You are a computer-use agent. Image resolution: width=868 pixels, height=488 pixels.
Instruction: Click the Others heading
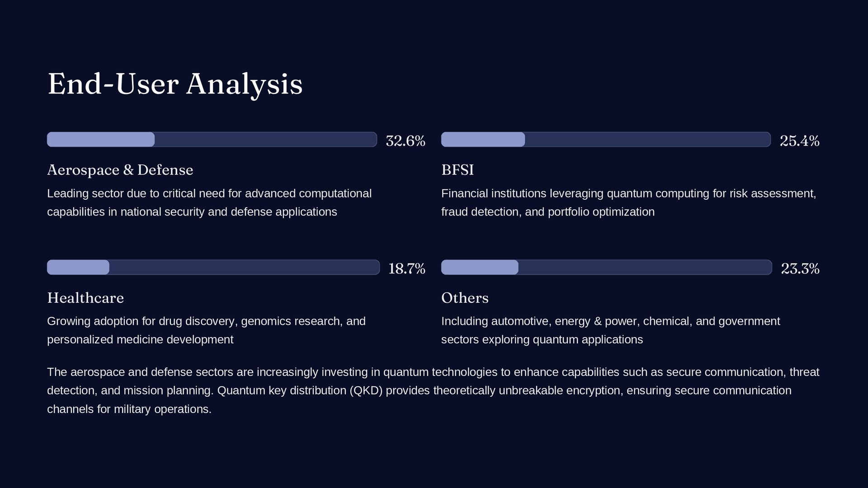pyautogui.click(x=465, y=298)
